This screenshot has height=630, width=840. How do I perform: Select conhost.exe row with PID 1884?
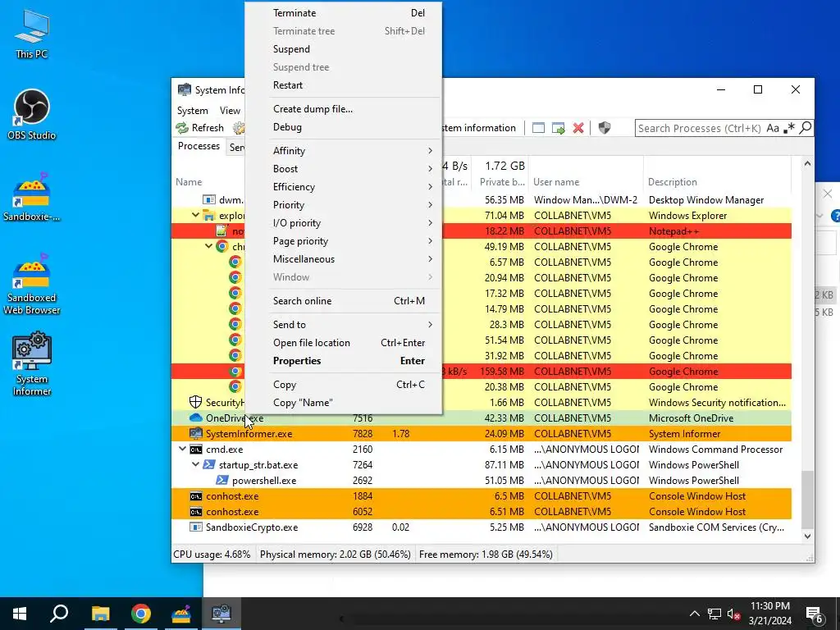(481, 496)
